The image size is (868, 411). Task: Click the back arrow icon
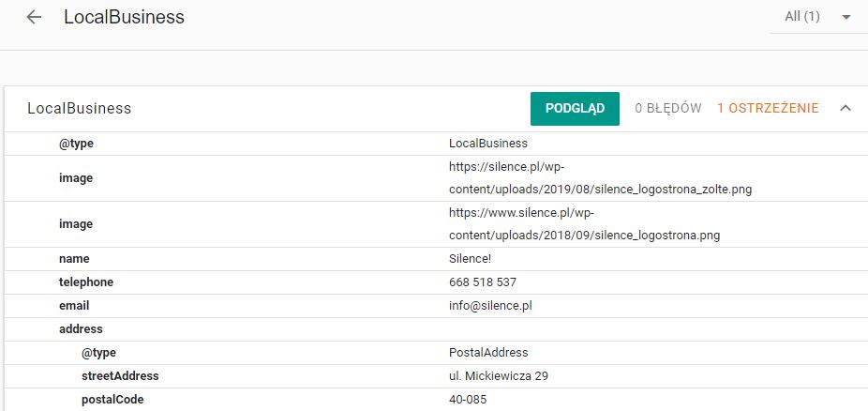[35, 18]
